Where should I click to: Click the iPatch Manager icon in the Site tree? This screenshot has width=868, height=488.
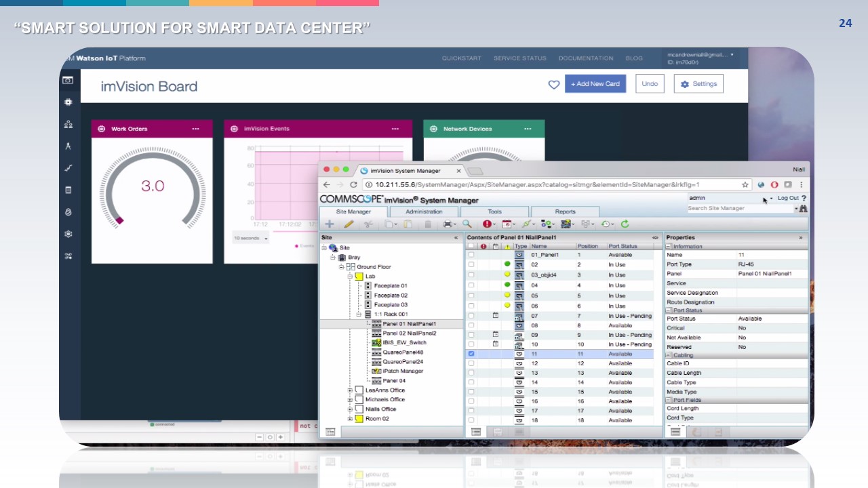click(x=376, y=371)
